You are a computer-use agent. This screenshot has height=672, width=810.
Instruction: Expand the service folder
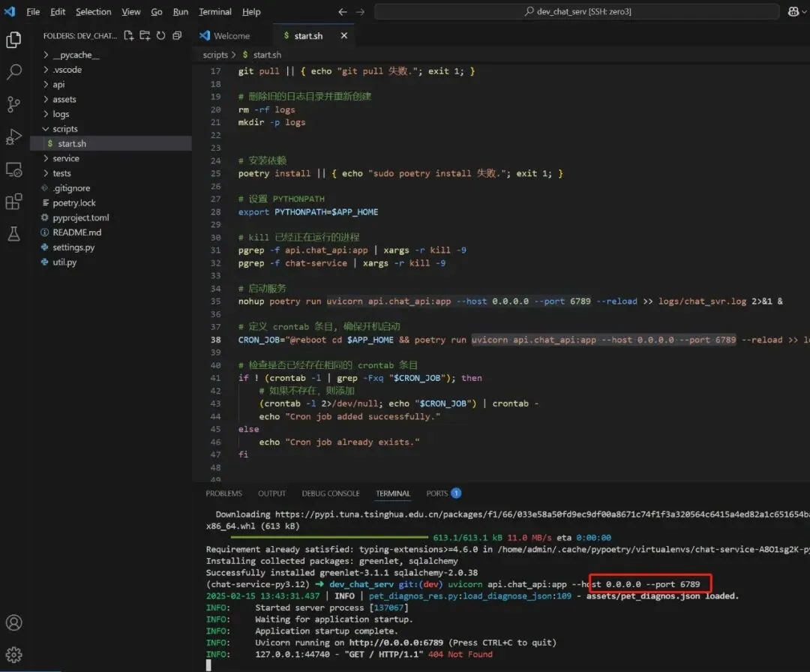coord(111,158)
